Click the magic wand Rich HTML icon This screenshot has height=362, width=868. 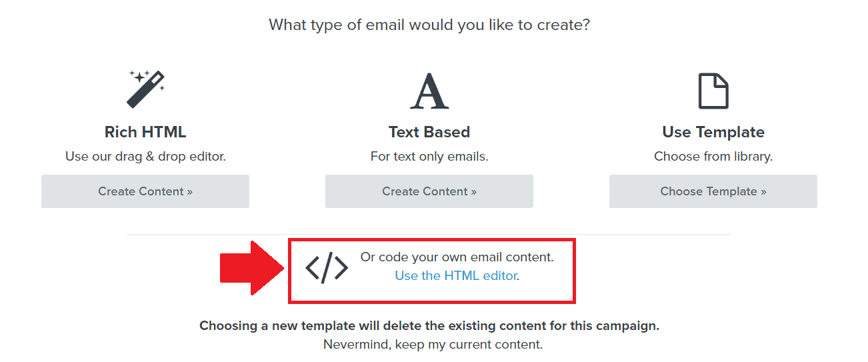[x=145, y=89]
